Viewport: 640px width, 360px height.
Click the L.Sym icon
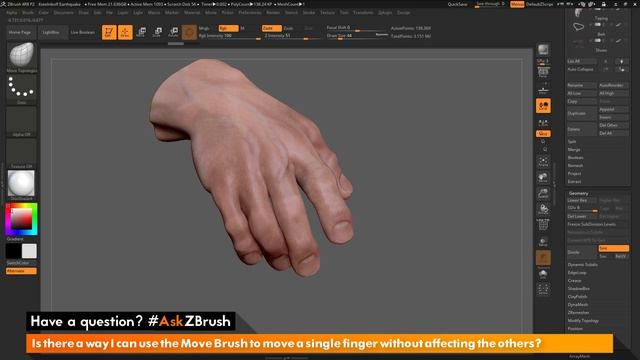(543, 122)
